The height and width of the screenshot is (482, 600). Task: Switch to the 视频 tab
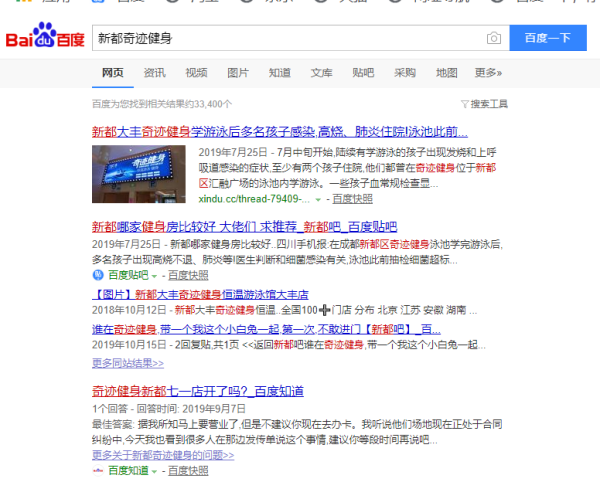coord(196,73)
